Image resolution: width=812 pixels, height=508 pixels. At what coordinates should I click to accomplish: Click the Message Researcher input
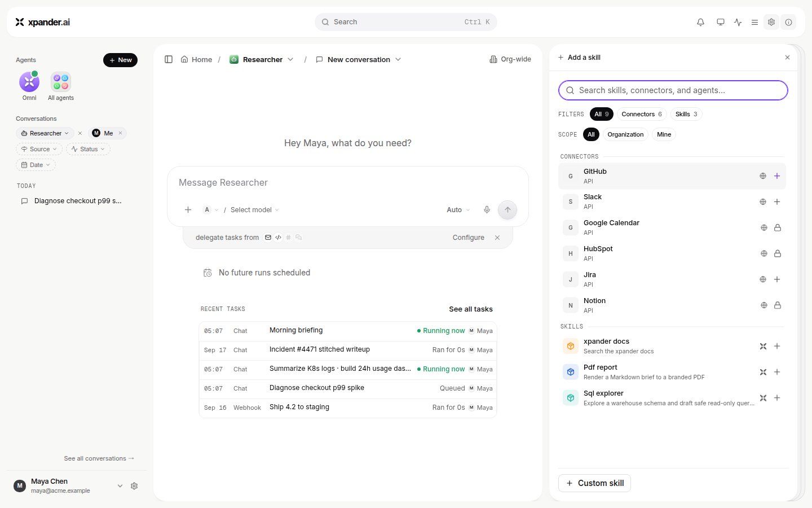348,183
